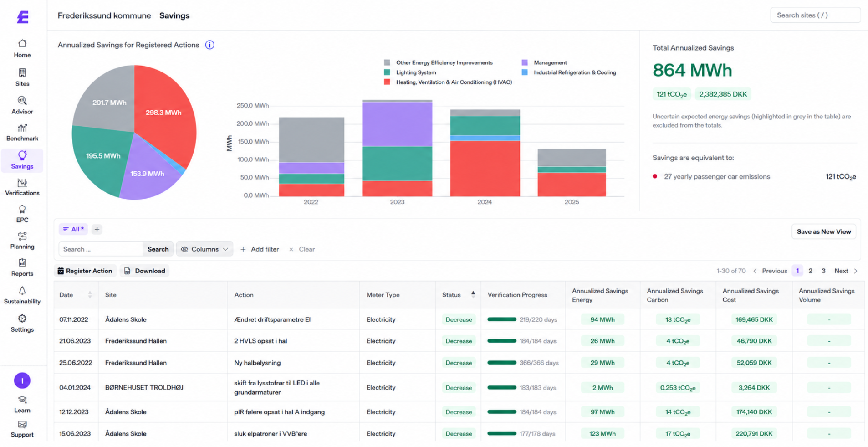
Task: Click Frederikssund kommune breadcrumb
Action: (104, 15)
